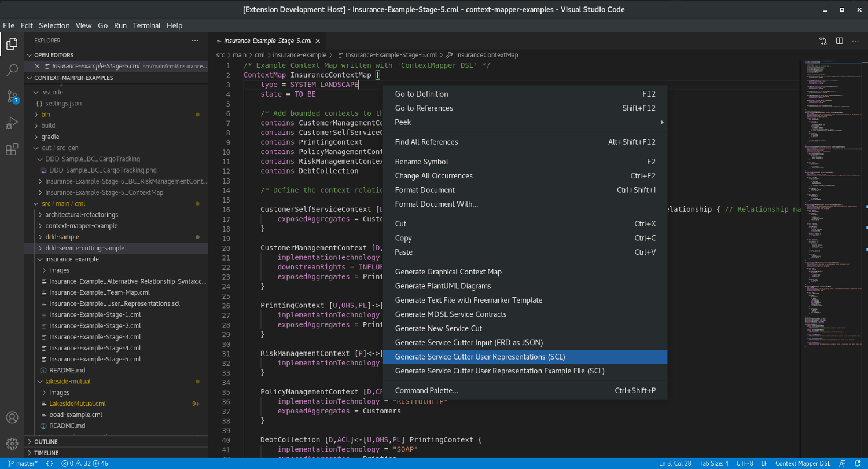Open the Peek submenu arrow
Screen dimensions: 868x469
(x=662, y=122)
